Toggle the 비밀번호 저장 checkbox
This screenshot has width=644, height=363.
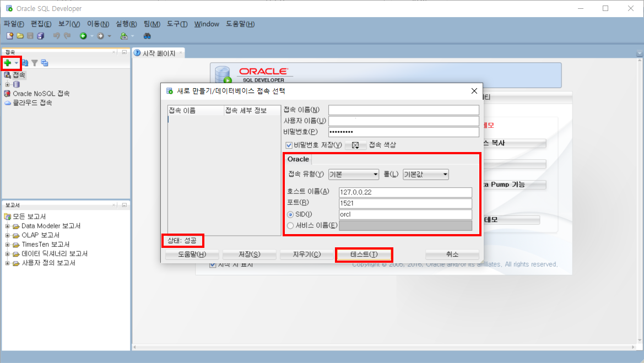pos(289,145)
